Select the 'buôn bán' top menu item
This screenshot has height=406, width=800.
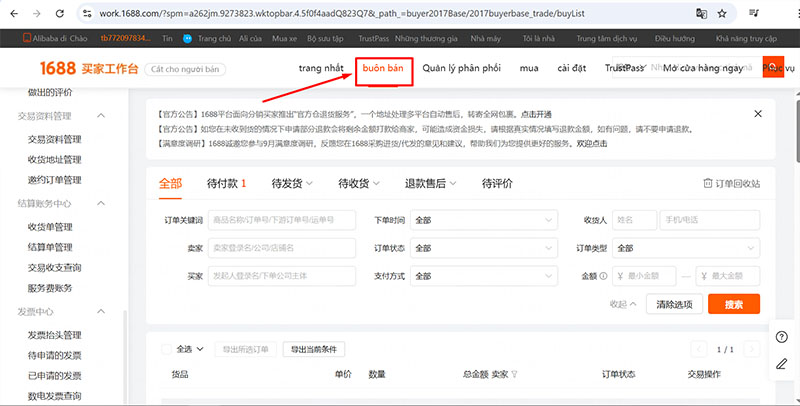pyautogui.click(x=384, y=69)
